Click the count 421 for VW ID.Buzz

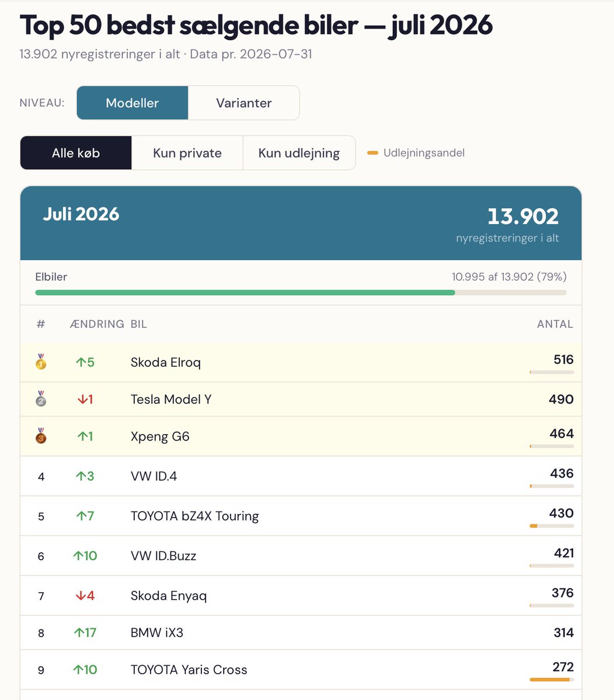[x=564, y=553]
